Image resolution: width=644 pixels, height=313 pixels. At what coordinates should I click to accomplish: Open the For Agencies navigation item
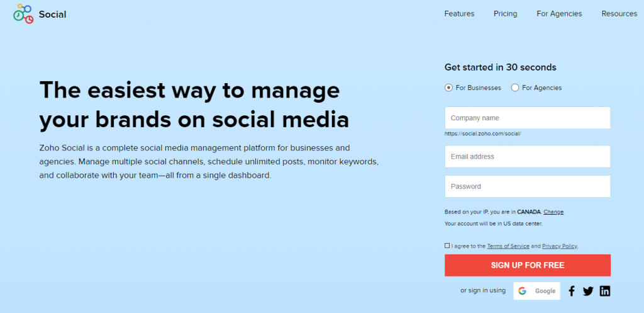(x=559, y=14)
